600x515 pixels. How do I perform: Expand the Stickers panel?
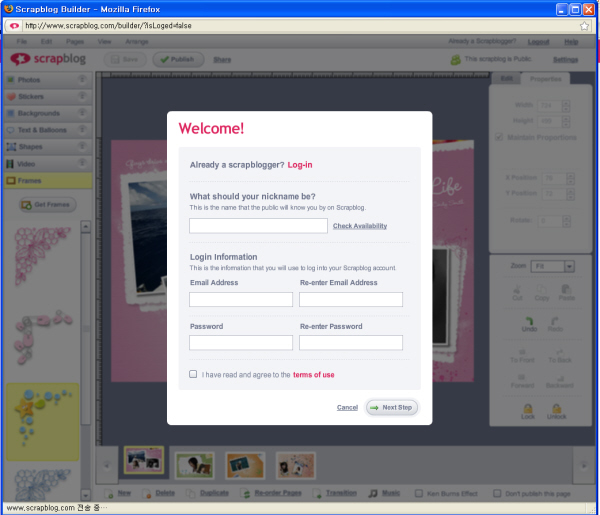[48, 96]
